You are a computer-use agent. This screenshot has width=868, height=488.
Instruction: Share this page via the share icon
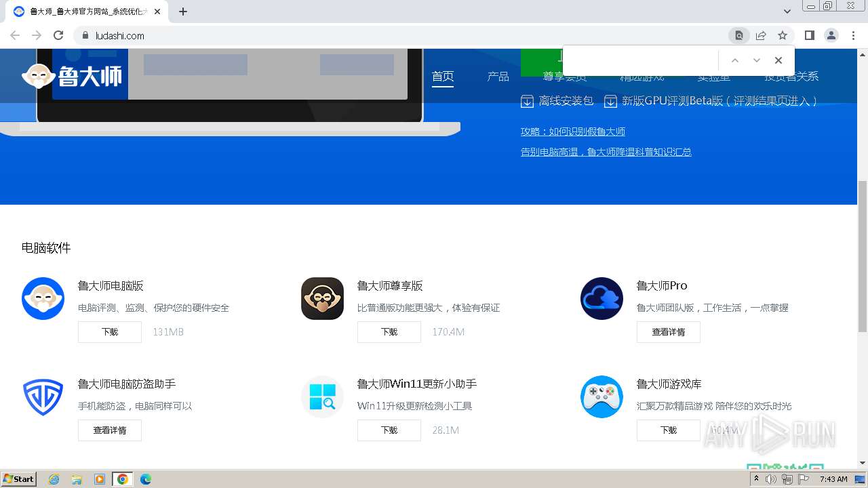(761, 35)
